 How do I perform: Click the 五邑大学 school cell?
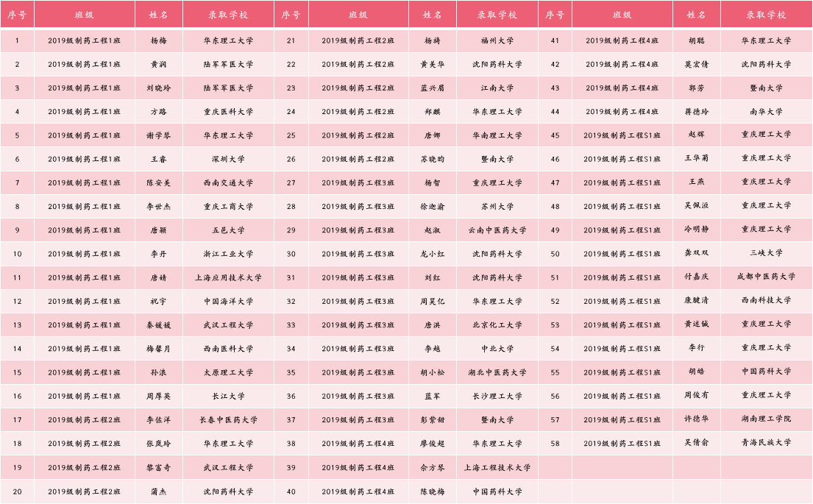pos(228,230)
